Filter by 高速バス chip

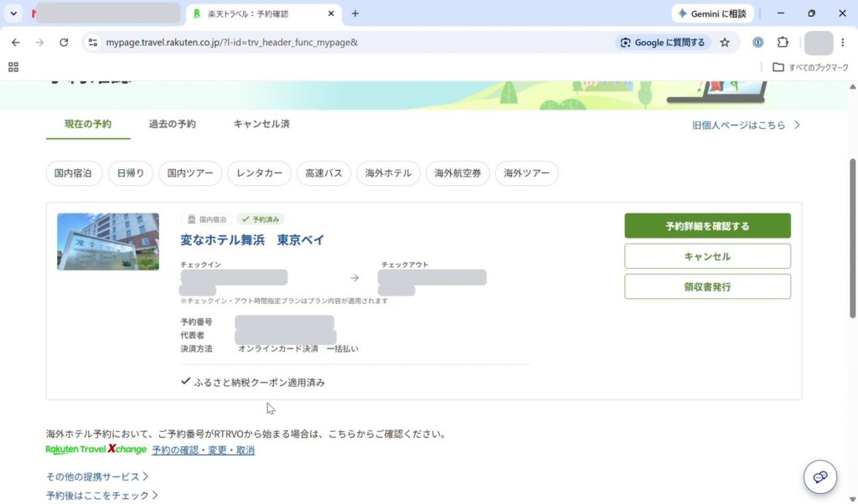[x=324, y=173]
